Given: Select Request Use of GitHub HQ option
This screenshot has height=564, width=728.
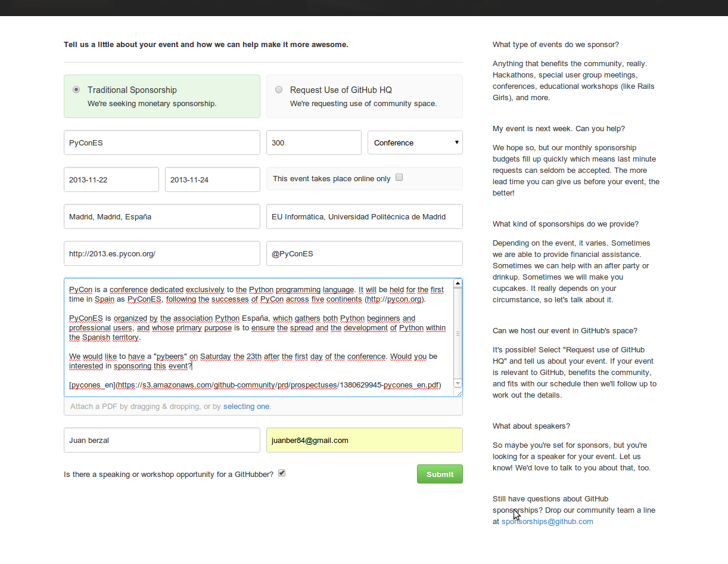Looking at the screenshot, I should coord(279,90).
